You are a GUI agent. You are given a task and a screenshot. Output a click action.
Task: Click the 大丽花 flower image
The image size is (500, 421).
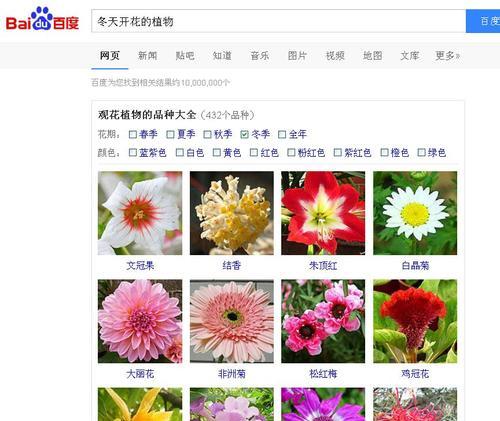(x=140, y=321)
